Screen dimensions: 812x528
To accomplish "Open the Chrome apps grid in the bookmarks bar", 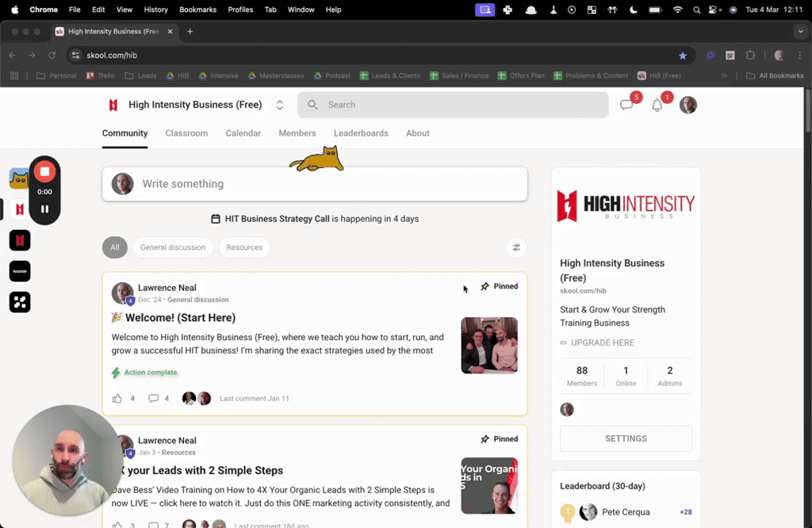I will 14,75.
